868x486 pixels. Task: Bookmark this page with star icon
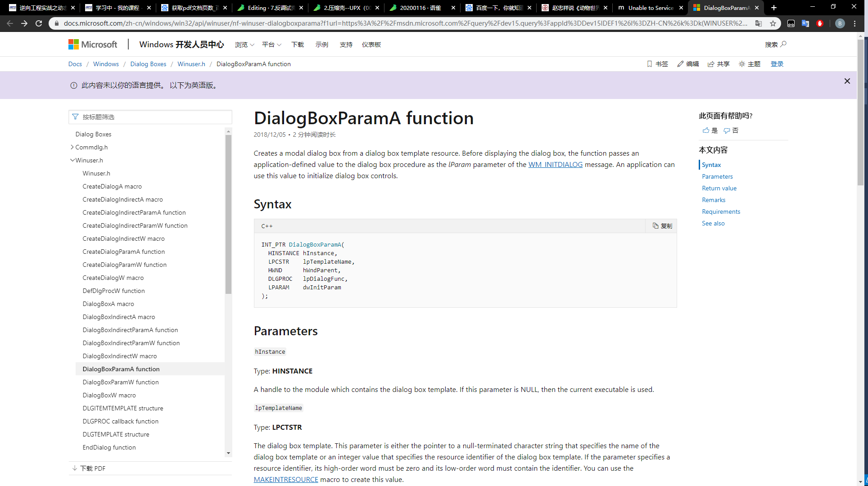click(x=773, y=23)
